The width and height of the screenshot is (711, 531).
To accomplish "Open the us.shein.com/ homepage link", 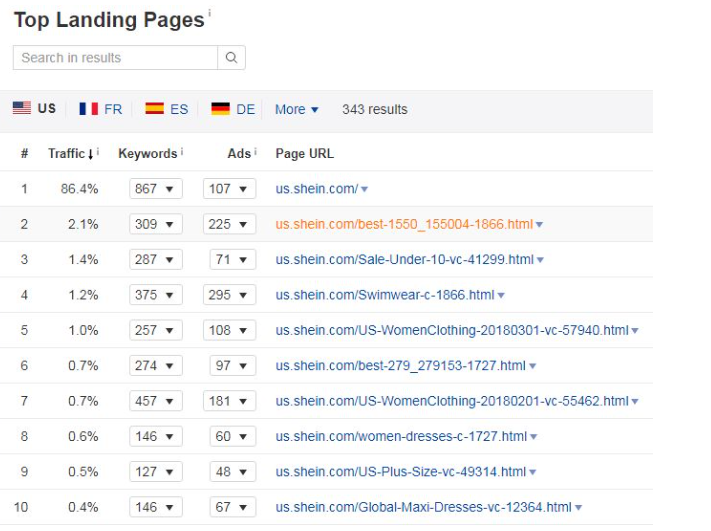I will coord(317,189).
